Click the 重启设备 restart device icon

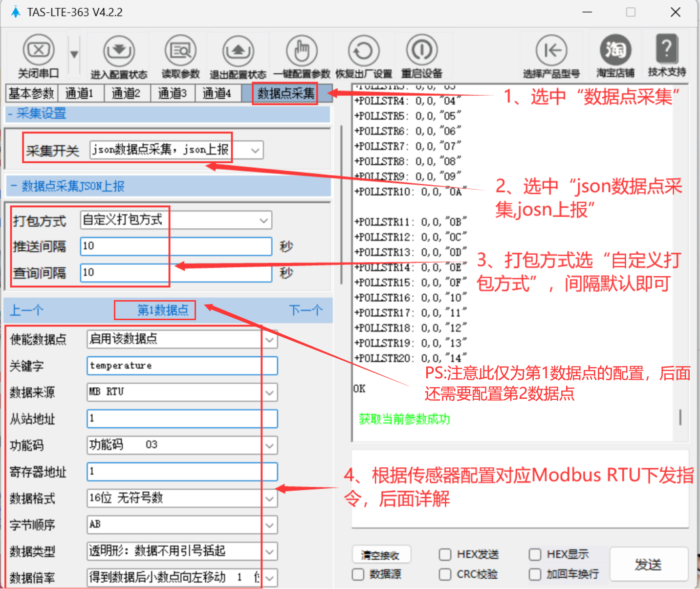click(421, 50)
